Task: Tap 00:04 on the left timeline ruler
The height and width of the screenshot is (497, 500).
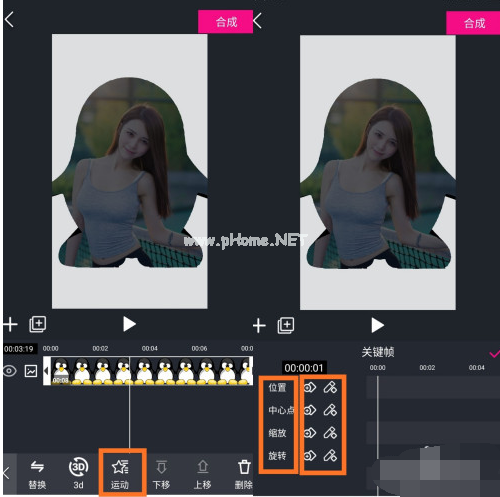Action: (150, 348)
